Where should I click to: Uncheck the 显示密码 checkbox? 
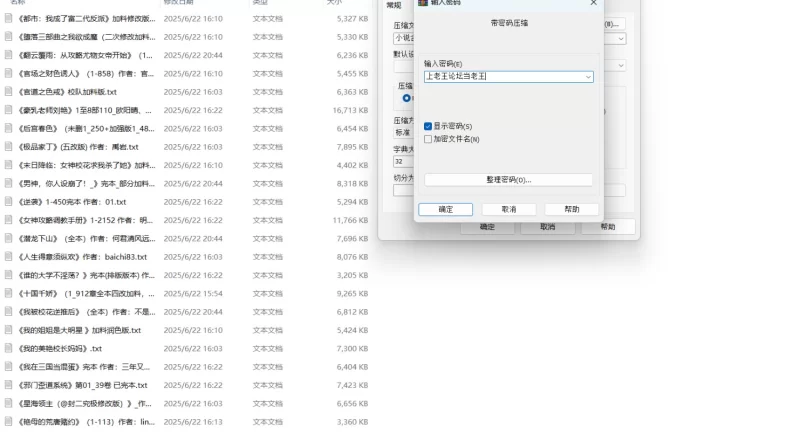[x=428, y=126]
